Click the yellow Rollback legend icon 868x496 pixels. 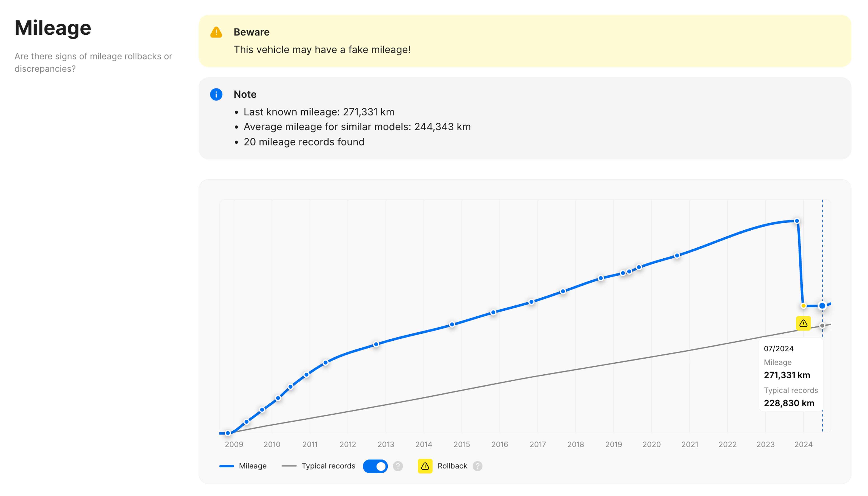[x=425, y=466]
